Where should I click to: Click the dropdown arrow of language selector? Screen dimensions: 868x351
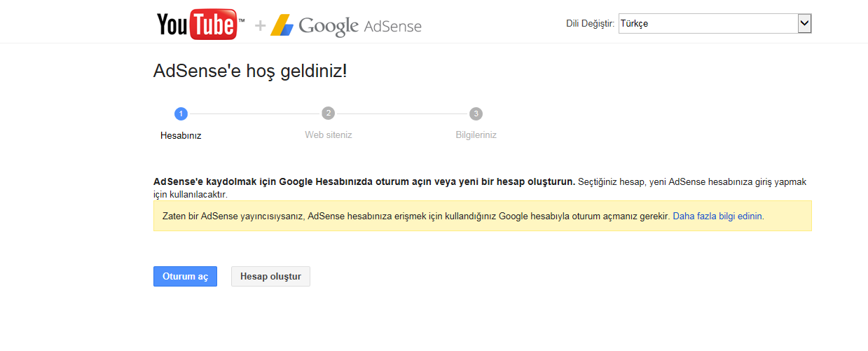click(x=804, y=24)
